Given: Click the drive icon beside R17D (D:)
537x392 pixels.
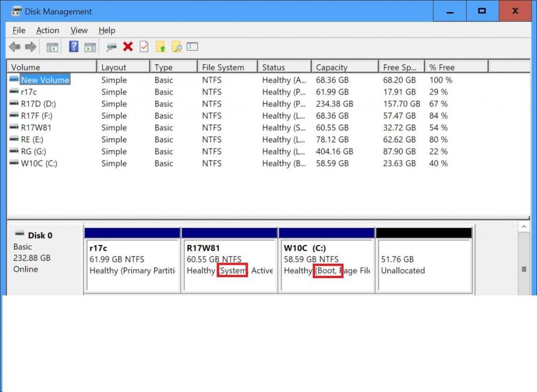Looking at the screenshot, I should pyautogui.click(x=14, y=104).
